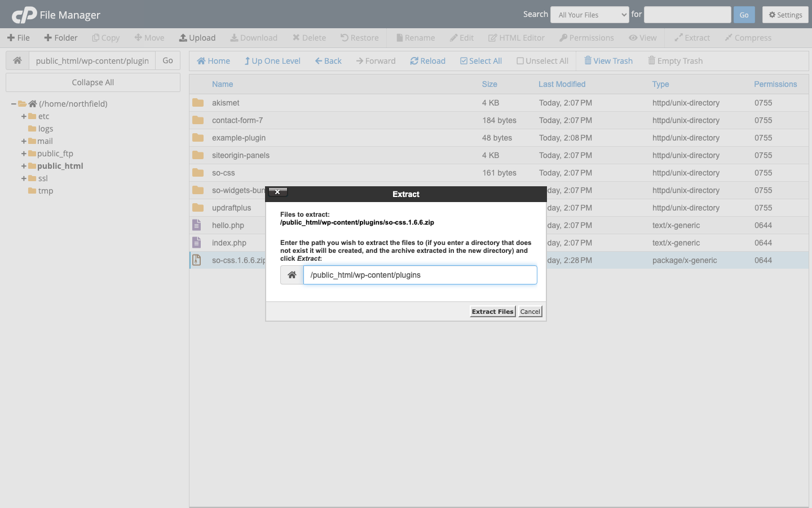812x508 pixels.
Task: Click the Extract Files button
Action: click(493, 312)
